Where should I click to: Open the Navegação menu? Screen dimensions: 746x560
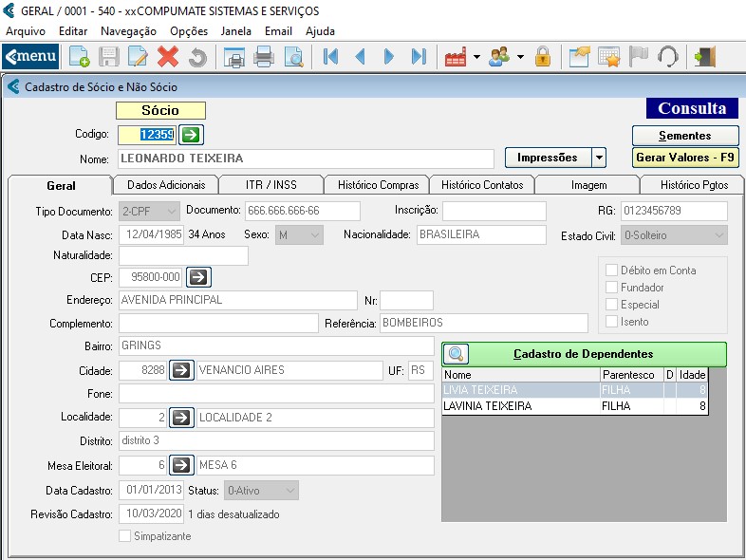[x=128, y=30]
